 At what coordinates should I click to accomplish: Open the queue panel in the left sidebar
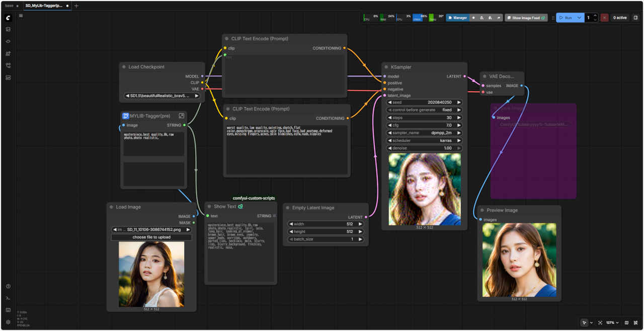[8, 29]
